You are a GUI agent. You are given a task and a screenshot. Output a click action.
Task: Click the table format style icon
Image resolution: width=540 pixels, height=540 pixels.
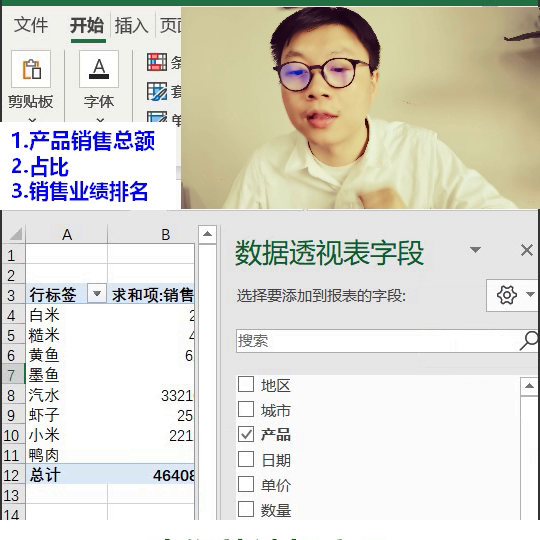157,91
